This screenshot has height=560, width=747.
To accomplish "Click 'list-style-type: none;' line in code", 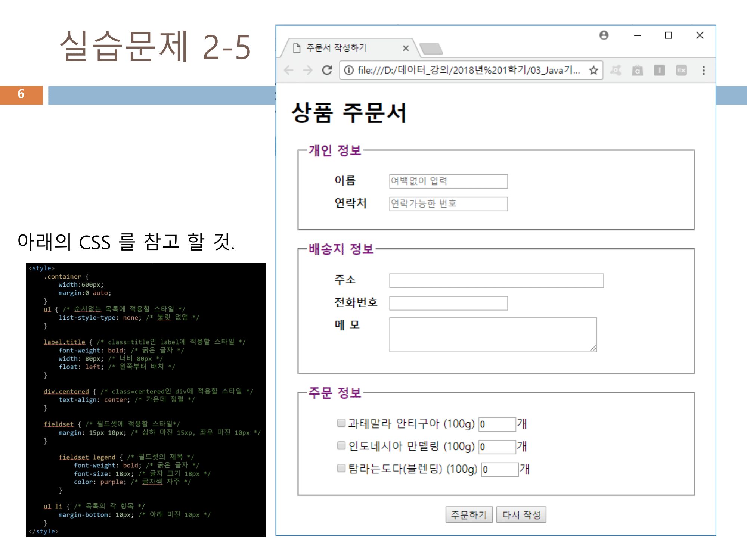I will click(100, 317).
